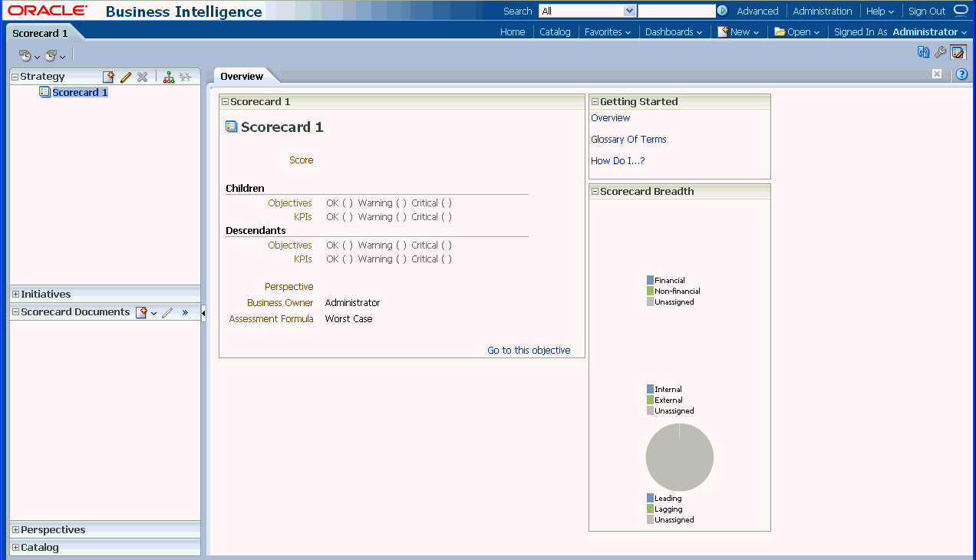Viewport: 976px width, 560px height.
Task: Open the Favorites menu
Action: click(608, 32)
